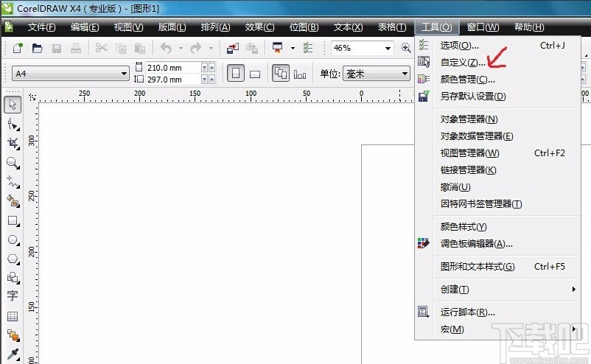Image resolution: width=591 pixels, height=364 pixels.
Task: Click the Redo arrow icon
Action: (196, 48)
